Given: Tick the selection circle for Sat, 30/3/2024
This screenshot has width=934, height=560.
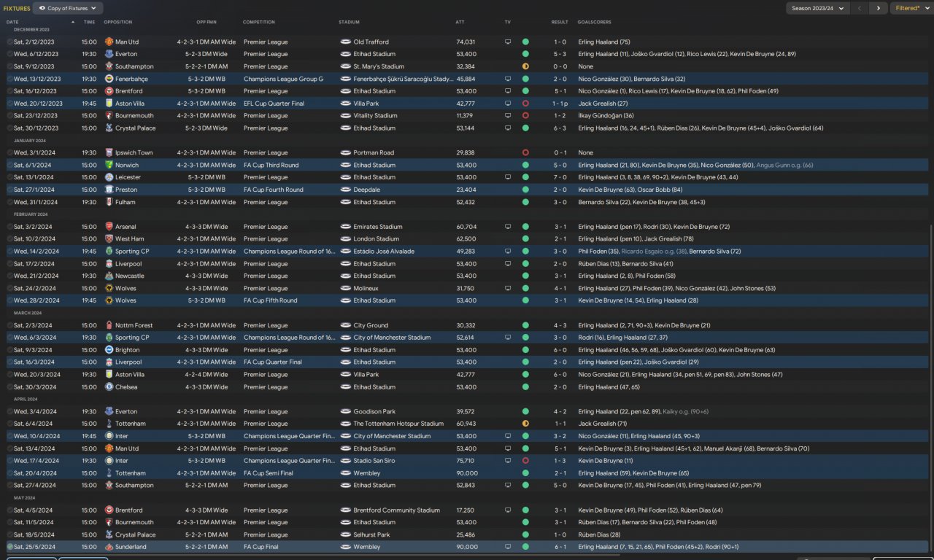Looking at the screenshot, I should coord(10,386).
